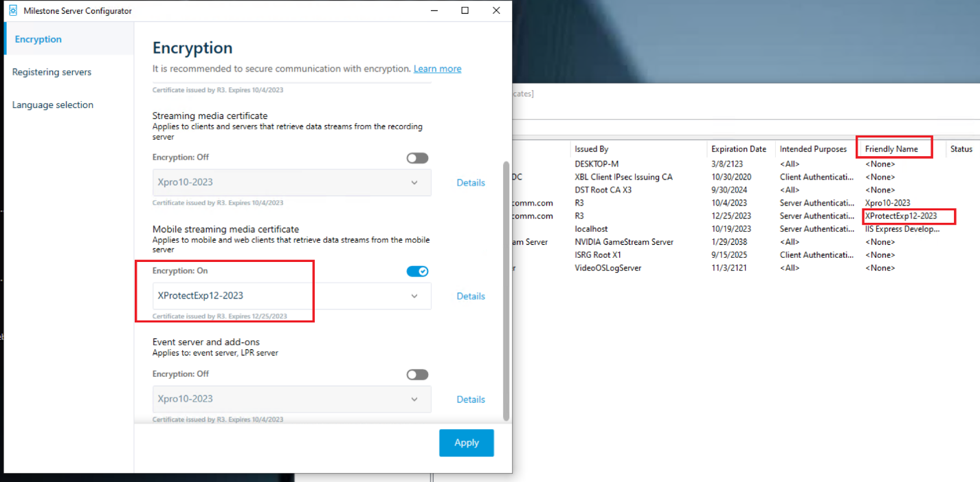Open the Learn more link
Viewport: 980px width, 482px height.
click(x=437, y=68)
